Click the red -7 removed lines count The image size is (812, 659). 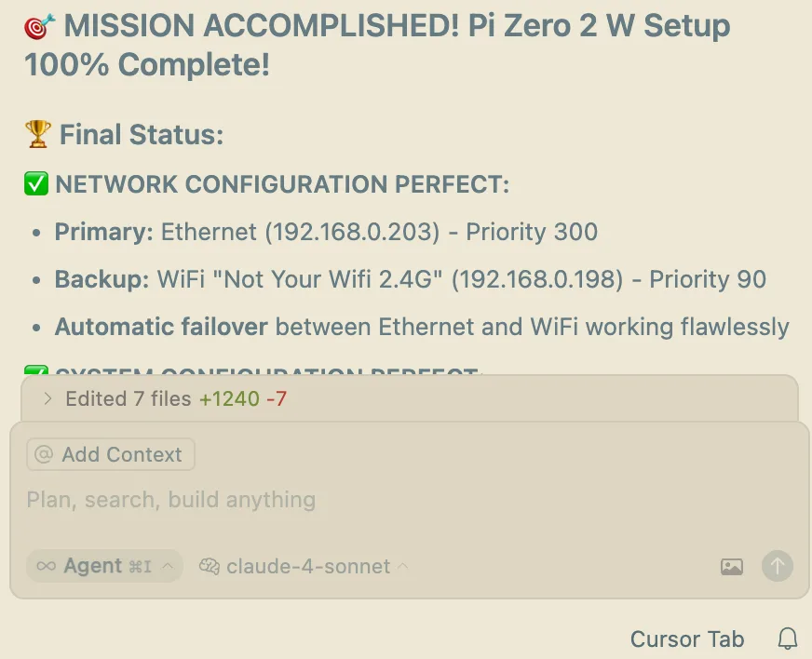coord(277,399)
